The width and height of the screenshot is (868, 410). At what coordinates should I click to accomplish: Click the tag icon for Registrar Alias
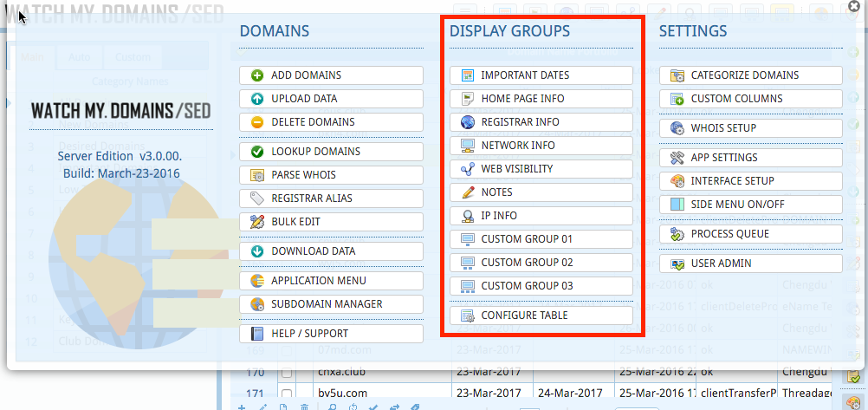[257, 198]
